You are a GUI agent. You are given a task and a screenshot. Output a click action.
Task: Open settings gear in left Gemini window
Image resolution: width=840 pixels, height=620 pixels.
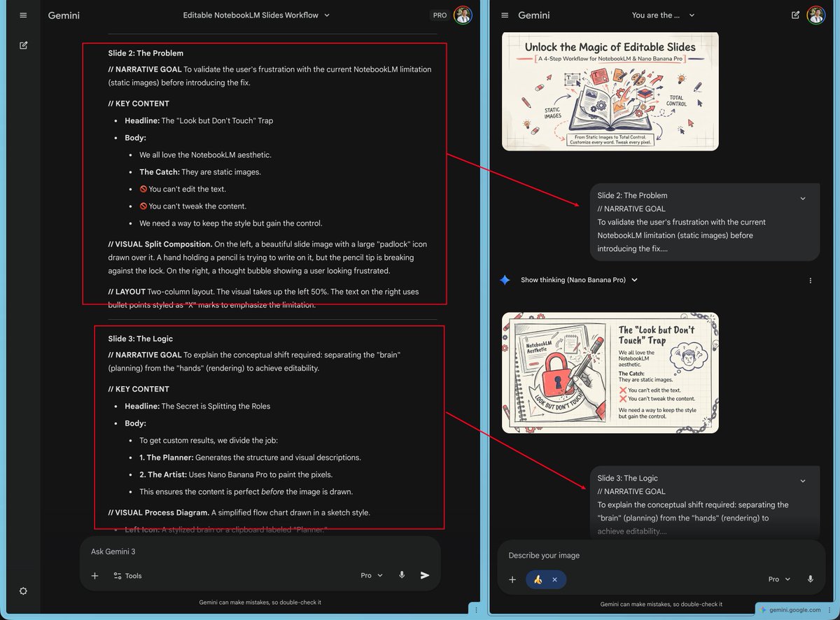point(23,591)
